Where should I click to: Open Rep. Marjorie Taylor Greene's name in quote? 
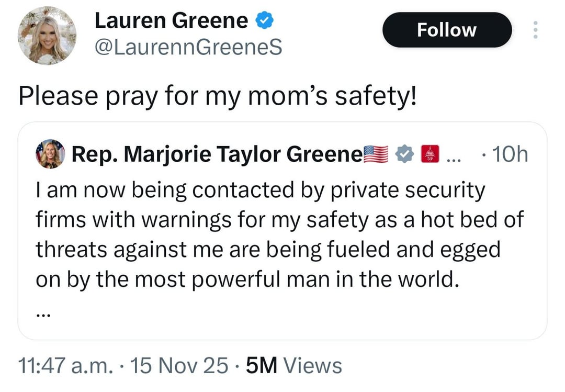click(x=216, y=154)
